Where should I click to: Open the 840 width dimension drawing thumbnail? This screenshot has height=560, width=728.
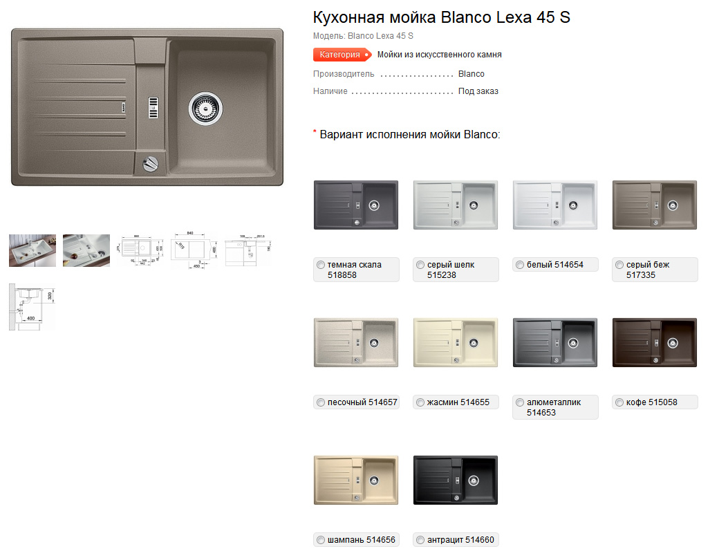(x=194, y=250)
